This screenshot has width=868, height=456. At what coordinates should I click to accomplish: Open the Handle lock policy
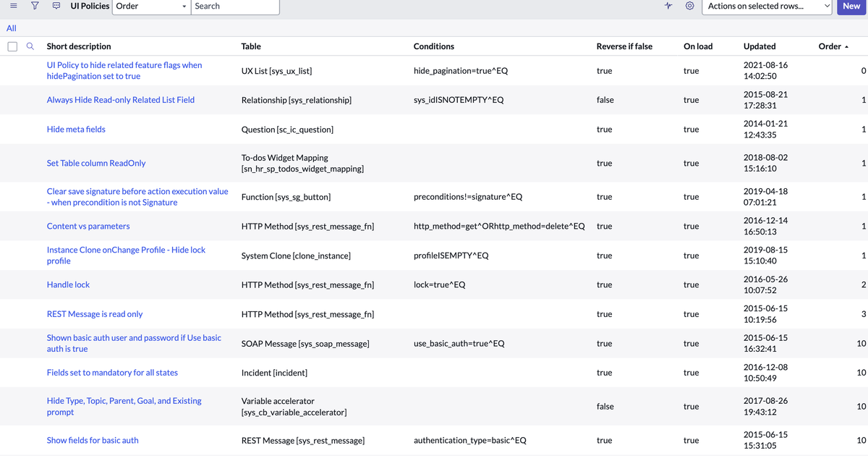[68, 285]
